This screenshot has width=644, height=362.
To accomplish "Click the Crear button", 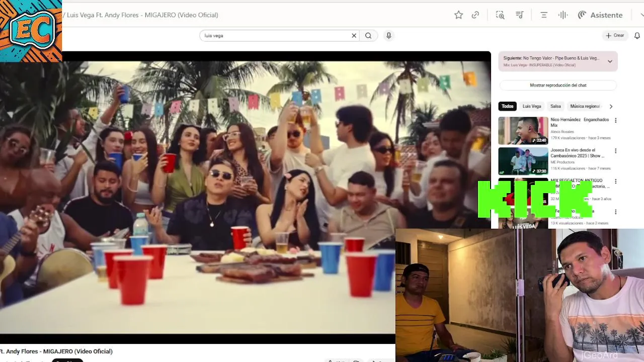I will click(x=615, y=36).
